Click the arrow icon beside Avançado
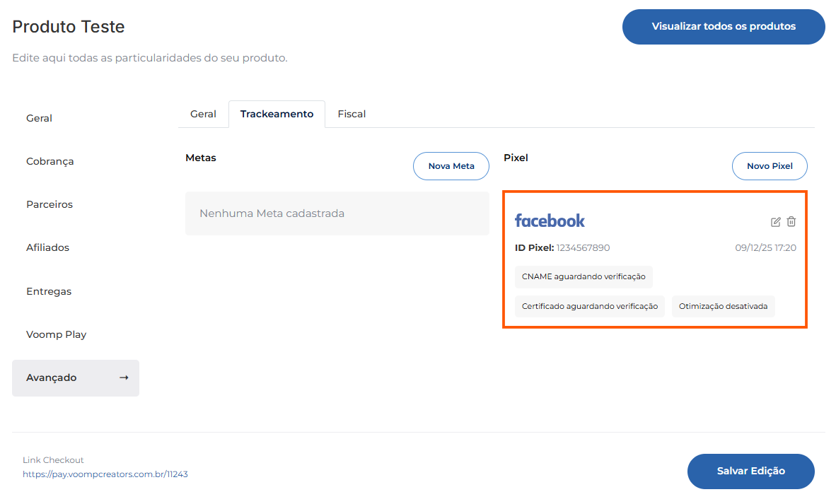Viewport: 836px width, 504px height. point(124,377)
